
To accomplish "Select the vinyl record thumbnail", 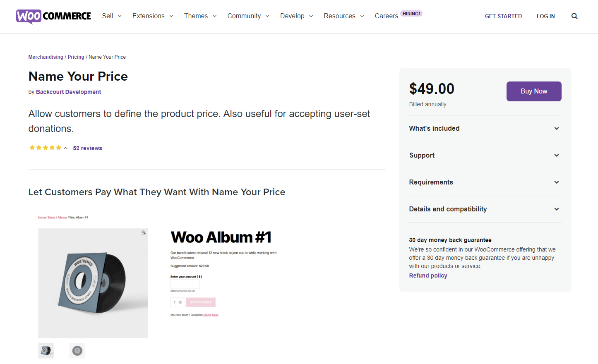I will [77, 351].
